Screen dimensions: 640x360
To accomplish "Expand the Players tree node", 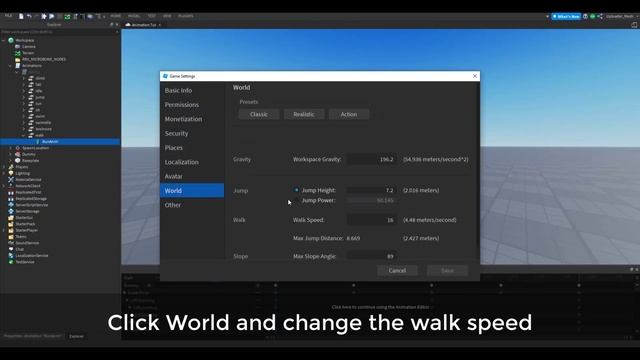I will tap(4, 167).
